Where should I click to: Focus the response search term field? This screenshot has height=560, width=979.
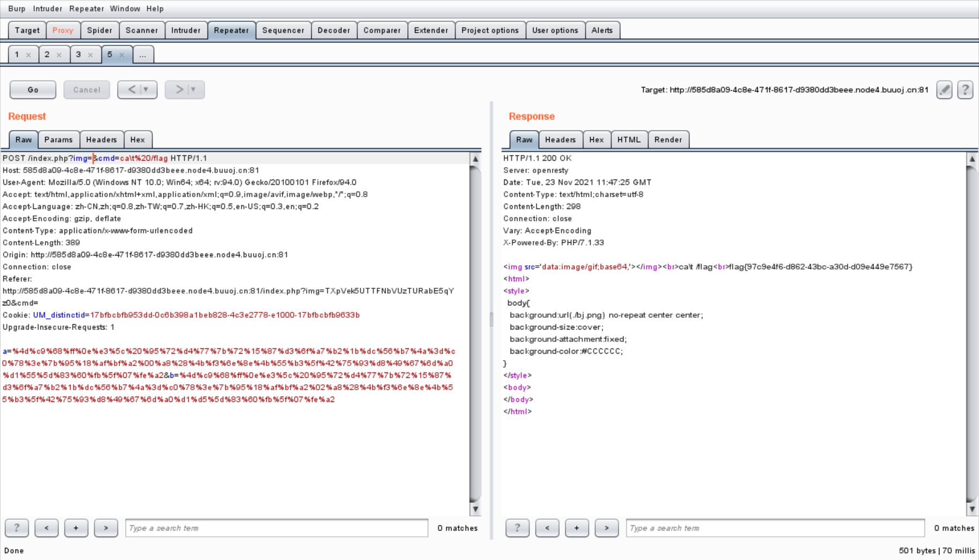775,528
